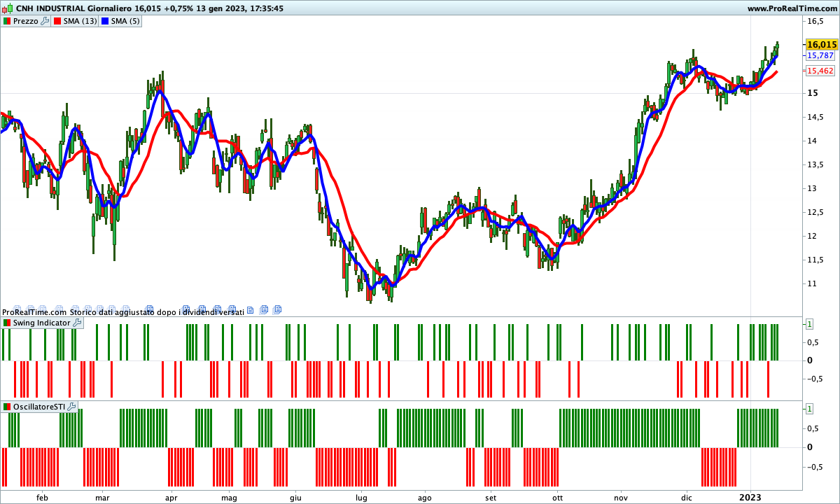Click the green 1 box in Swing Indicator panel
The width and height of the screenshot is (840, 504).
809,324
